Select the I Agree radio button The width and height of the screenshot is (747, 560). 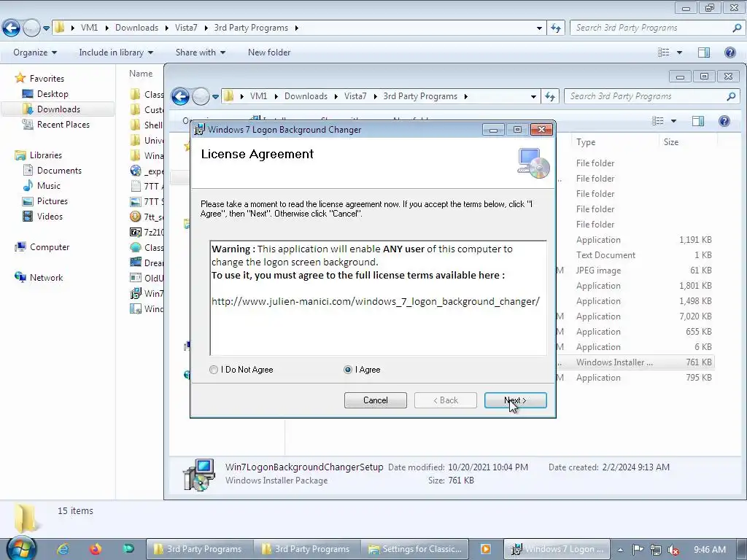[x=348, y=370]
